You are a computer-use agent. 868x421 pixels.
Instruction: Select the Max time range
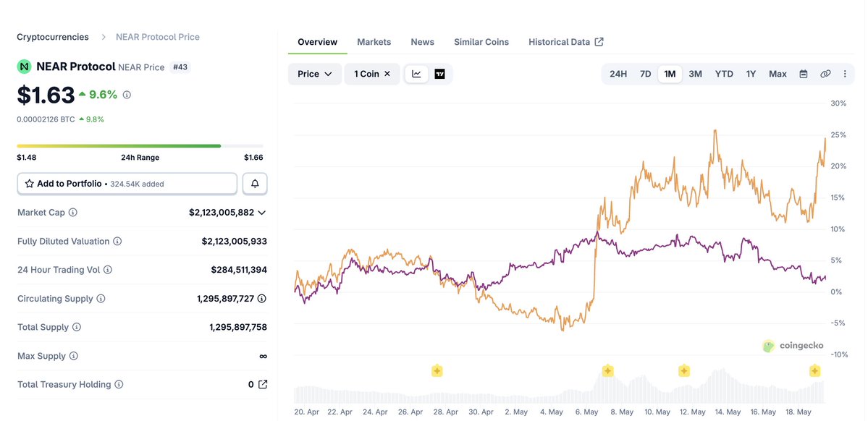pos(778,74)
